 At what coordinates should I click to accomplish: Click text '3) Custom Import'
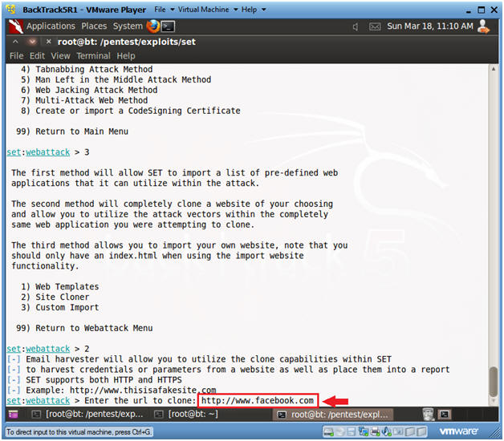[59, 307]
